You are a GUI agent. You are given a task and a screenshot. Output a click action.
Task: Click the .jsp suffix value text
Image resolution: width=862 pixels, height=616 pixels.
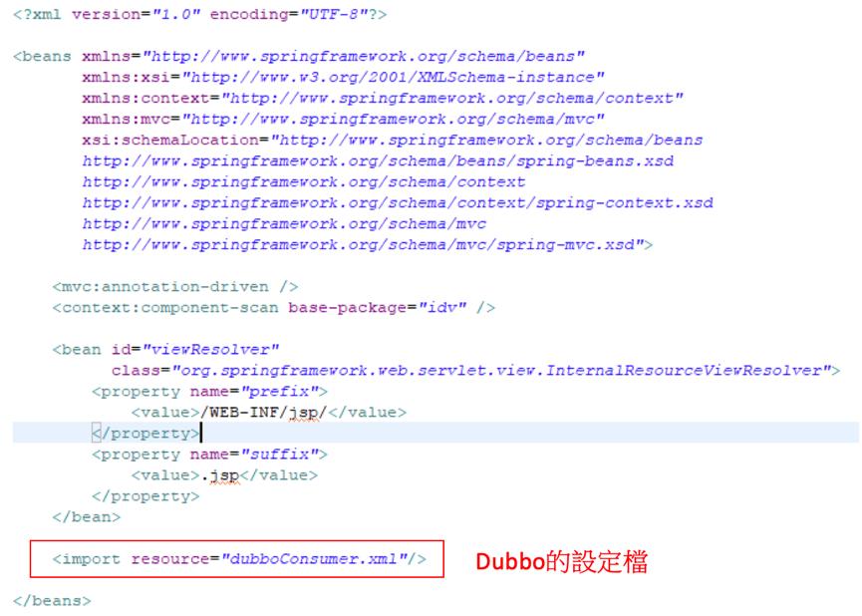(220, 475)
